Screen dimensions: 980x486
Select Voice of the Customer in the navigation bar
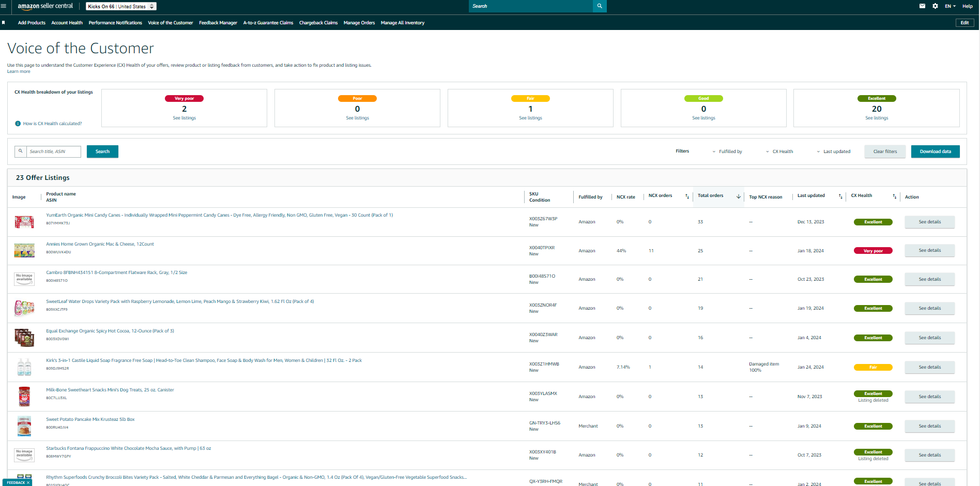point(171,23)
